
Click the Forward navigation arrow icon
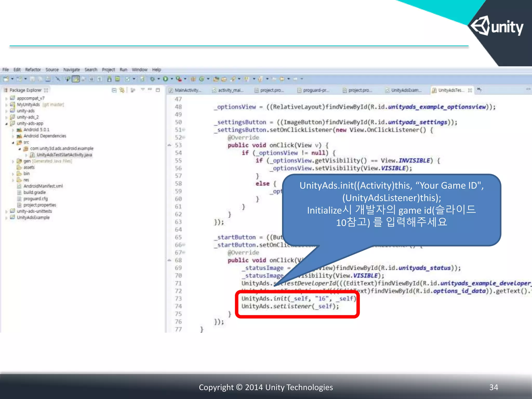point(295,79)
